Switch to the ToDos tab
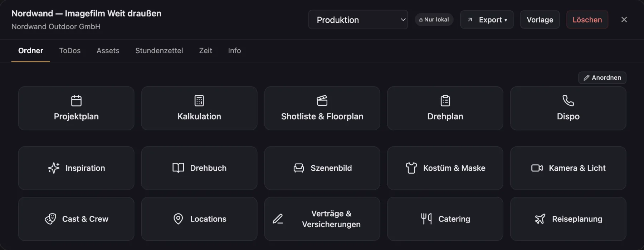The width and height of the screenshot is (644, 250). coord(70,51)
